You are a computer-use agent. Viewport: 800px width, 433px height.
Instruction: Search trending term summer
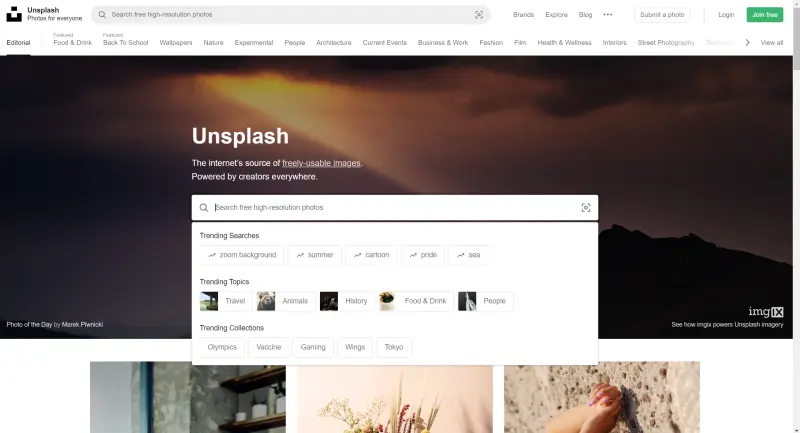[x=315, y=255]
